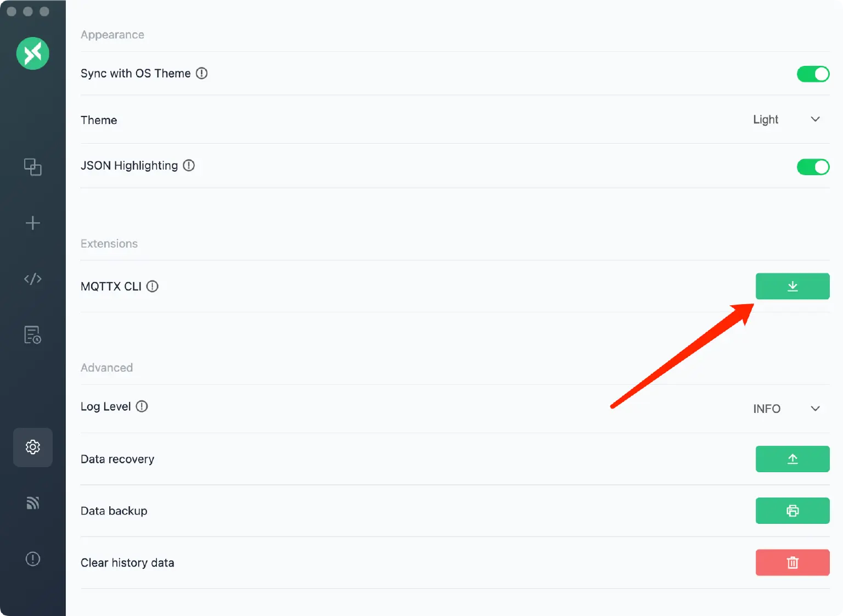This screenshot has width=843, height=616.
Task: Click the Data backup print button
Action: [793, 511]
